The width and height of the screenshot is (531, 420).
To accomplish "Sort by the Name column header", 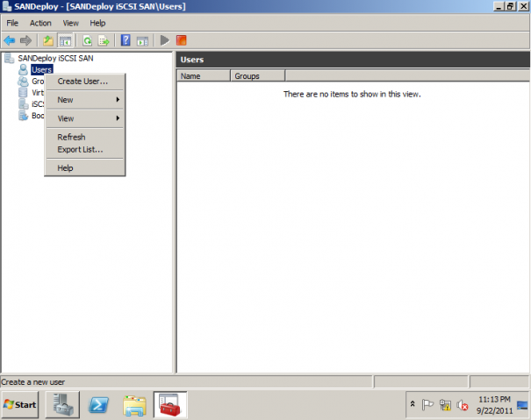I will (x=204, y=76).
